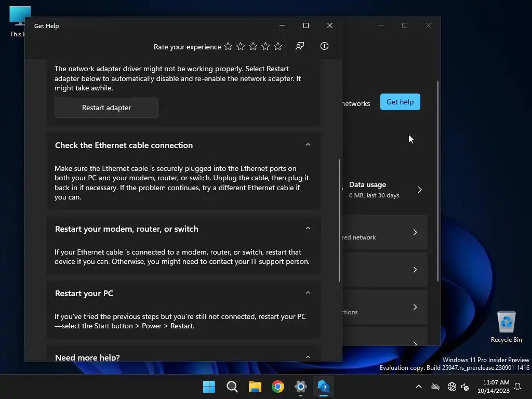Collapse the Restart your PC section
The height and width of the screenshot is (399, 532).
(308, 293)
